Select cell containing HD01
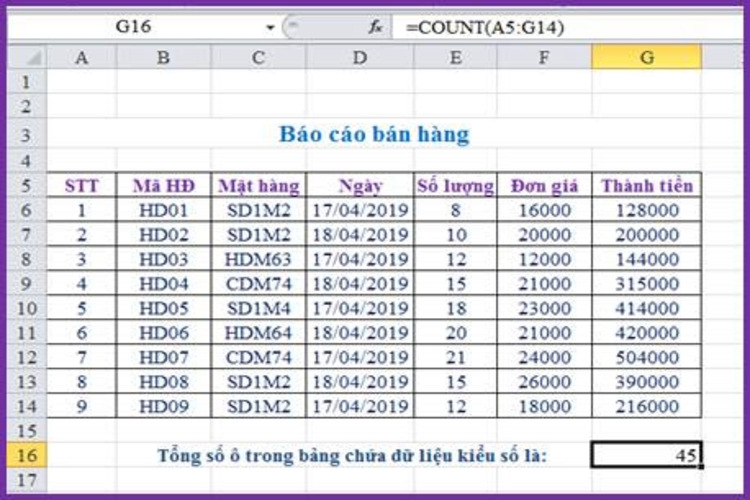 (x=164, y=210)
